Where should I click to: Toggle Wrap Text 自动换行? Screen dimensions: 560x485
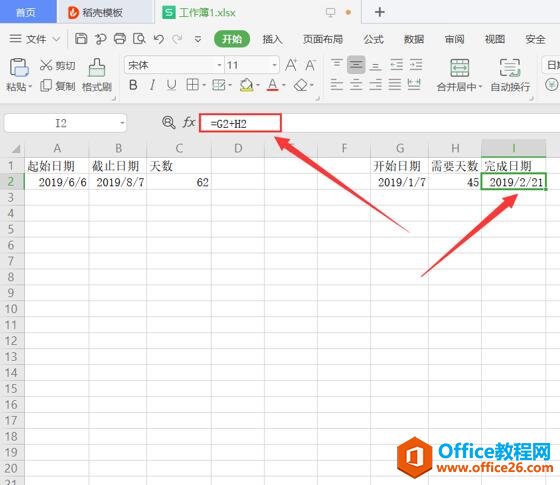click(x=510, y=75)
